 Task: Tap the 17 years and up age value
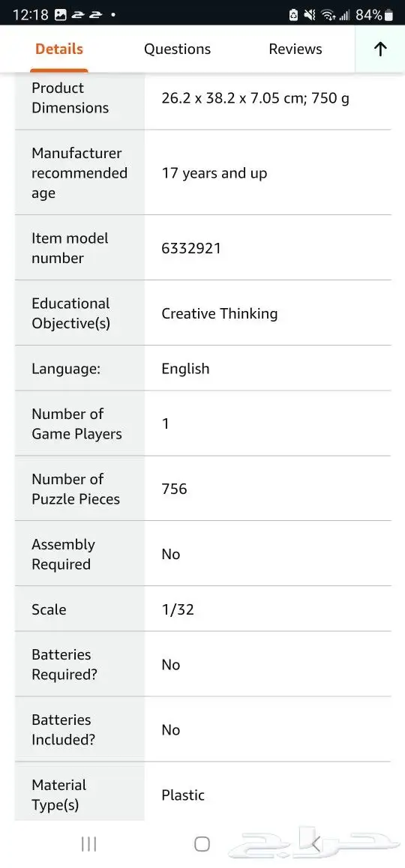point(214,173)
